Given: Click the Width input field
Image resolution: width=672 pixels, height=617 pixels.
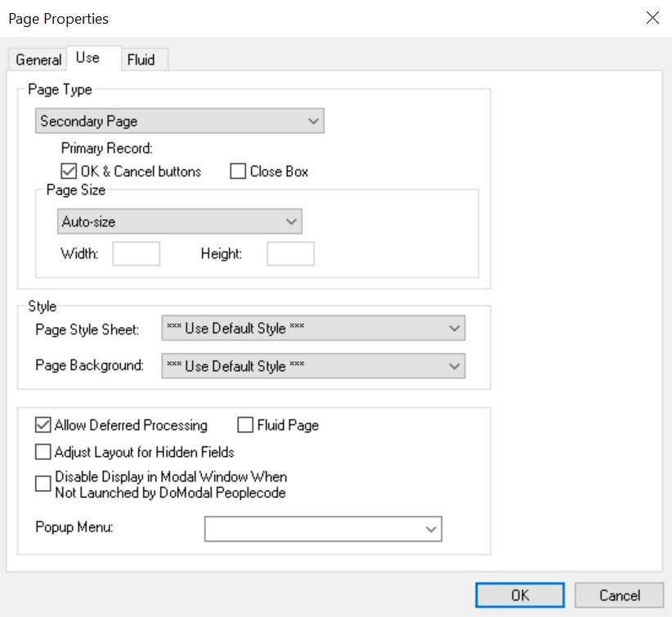Looking at the screenshot, I should [x=136, y=253].
